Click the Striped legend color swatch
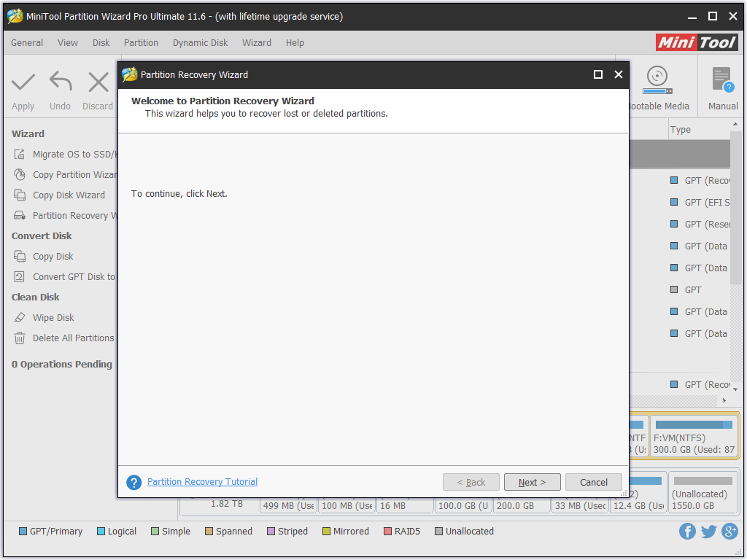 (271, 532)
